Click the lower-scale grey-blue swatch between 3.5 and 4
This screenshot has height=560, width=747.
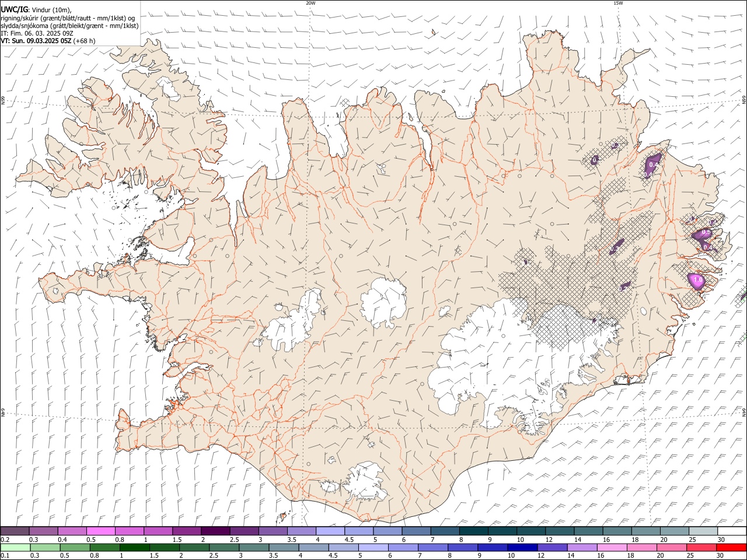[284, 547]
